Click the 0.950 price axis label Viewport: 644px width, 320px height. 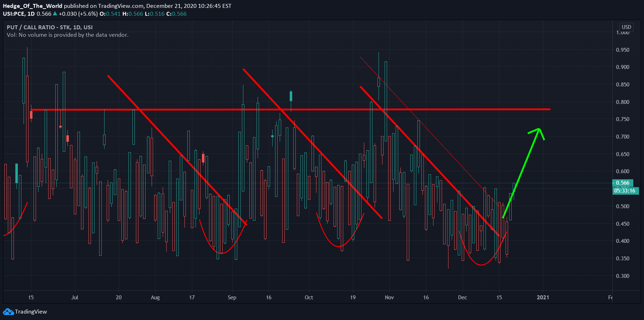click(x=623, y=50)
